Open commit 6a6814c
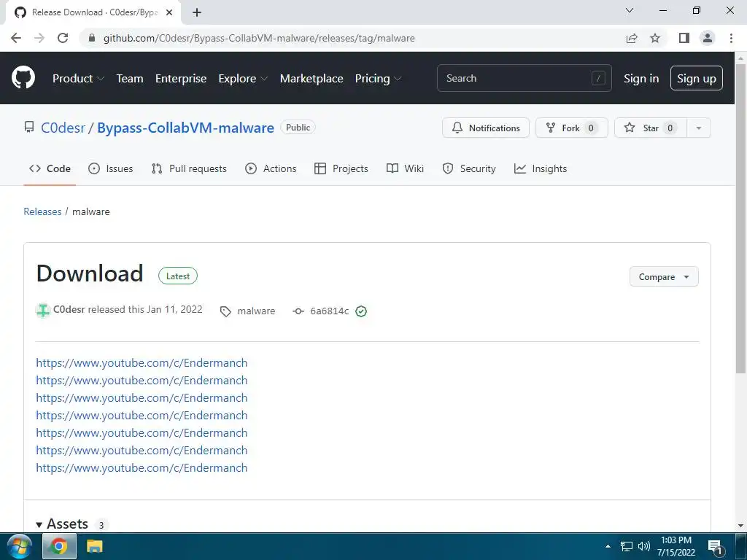The height and width of the screenshot is (560, 747). pos(321,311)
